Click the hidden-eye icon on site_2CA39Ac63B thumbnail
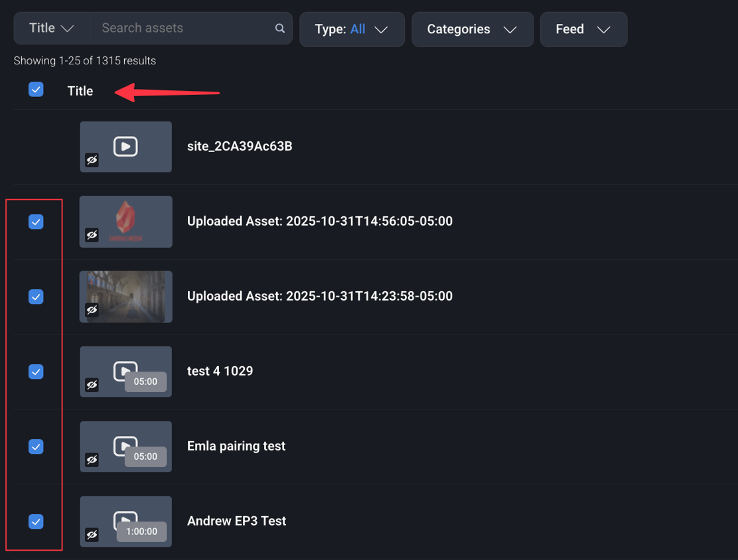This screenshot has width=738, height=560. [x=92, y=161]
